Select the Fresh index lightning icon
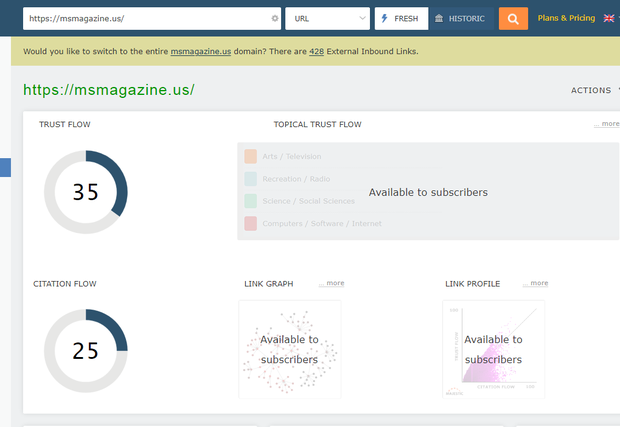 384,18
